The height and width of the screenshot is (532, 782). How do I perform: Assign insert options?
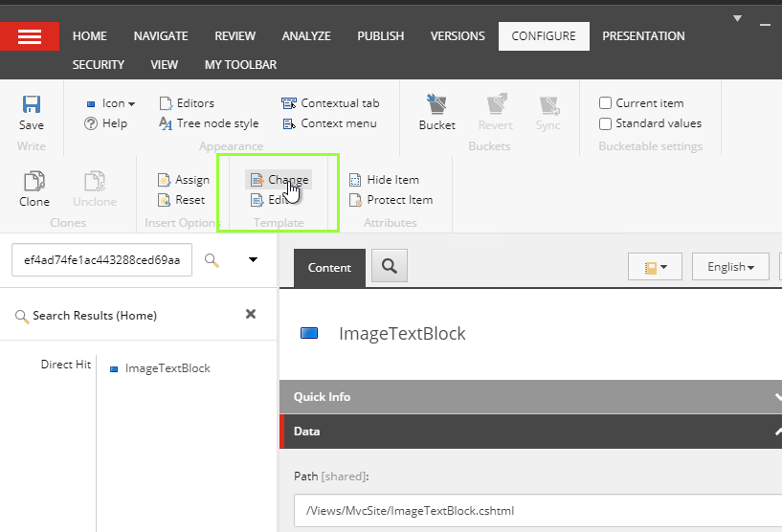click(183, 180)
